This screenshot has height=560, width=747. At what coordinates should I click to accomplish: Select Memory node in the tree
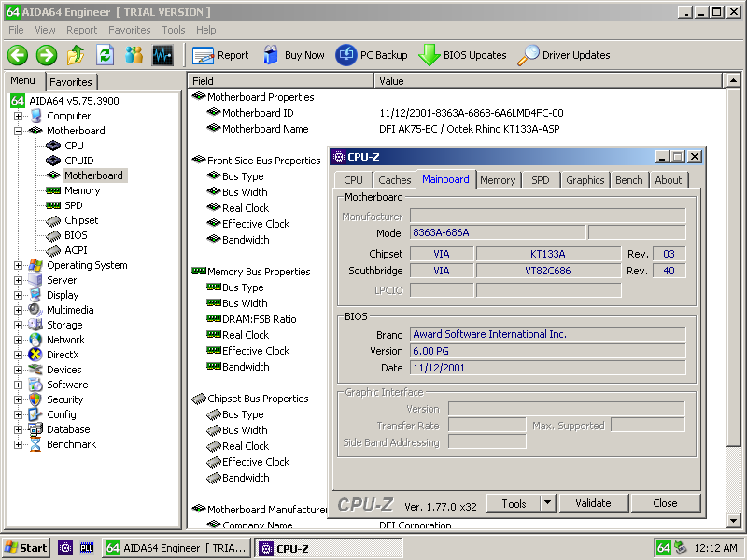click(82, 190)
